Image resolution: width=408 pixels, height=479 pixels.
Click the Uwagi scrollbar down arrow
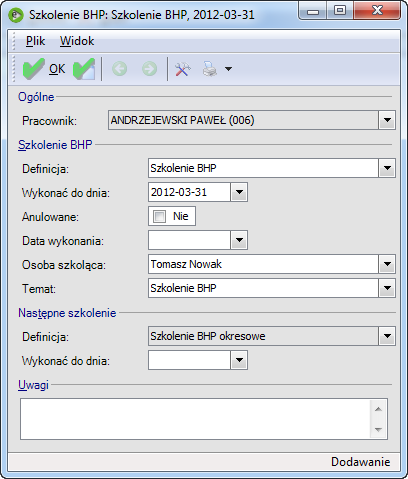click(x=378, y=429)
